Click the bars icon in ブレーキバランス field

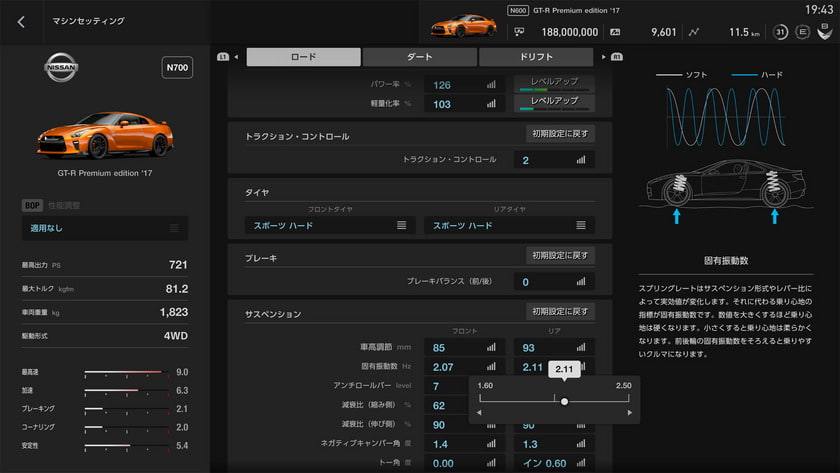click(x=581, y=282)
